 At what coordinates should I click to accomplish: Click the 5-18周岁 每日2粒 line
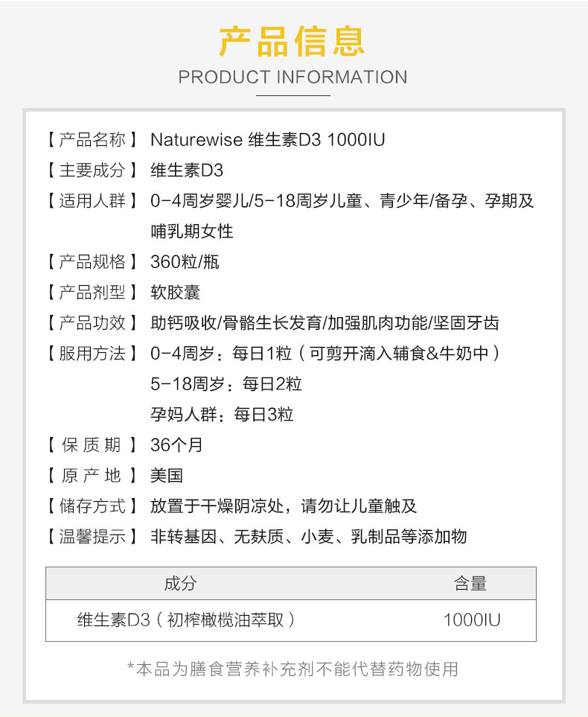[x=226, y=384]
